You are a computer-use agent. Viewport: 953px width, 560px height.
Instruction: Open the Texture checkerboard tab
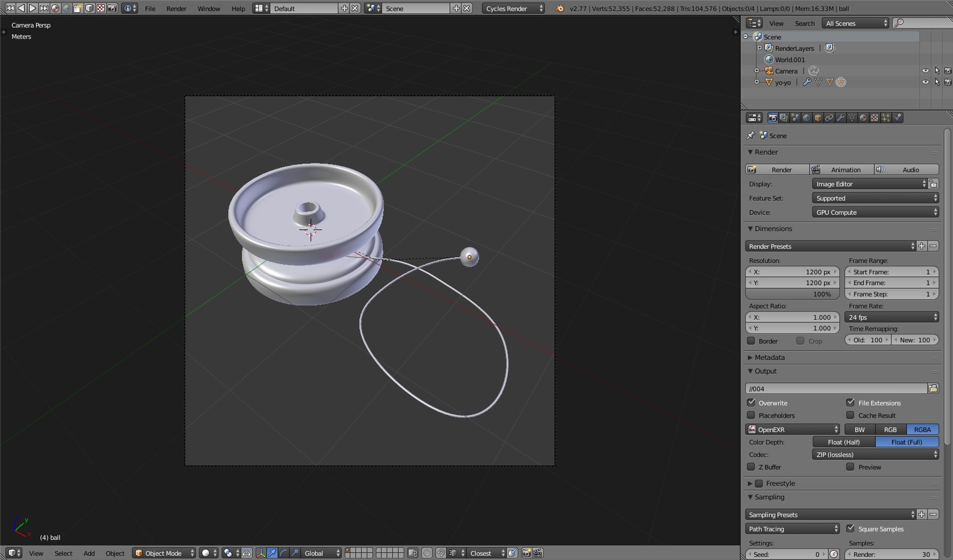click(x=875, y=118)
